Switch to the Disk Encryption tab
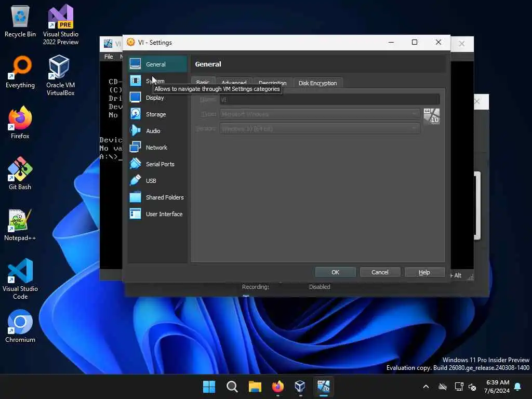The image size is (532, 399). pyautogui.click(x=317, y=83)
